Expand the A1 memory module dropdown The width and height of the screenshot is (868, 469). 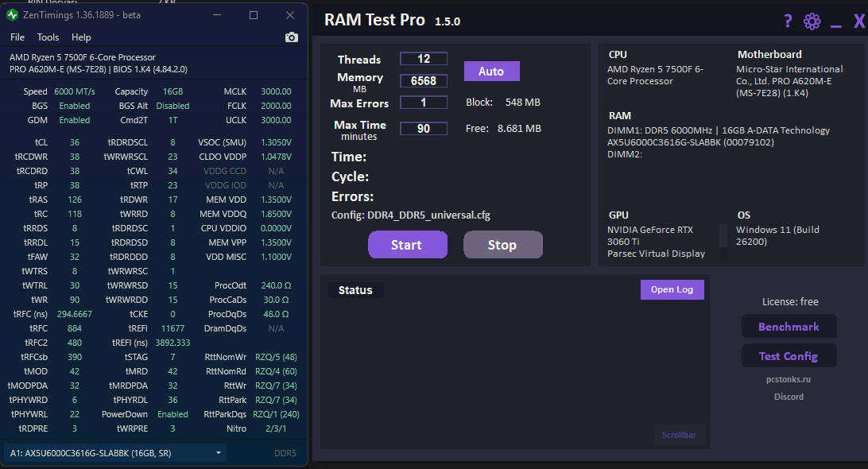pyautogui.click(x=115, y=453)
